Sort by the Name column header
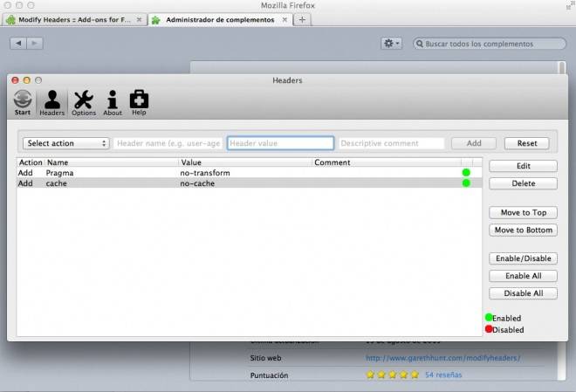 [x=112, y=162]
